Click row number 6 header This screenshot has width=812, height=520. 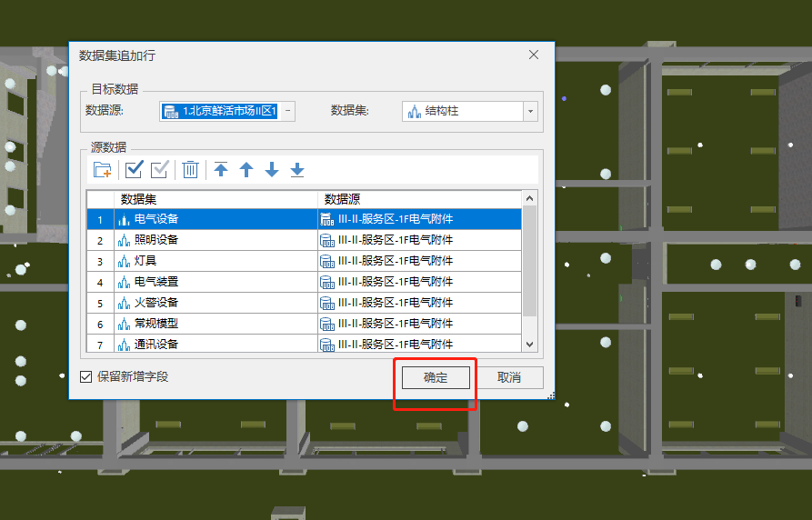pos(100,324)
